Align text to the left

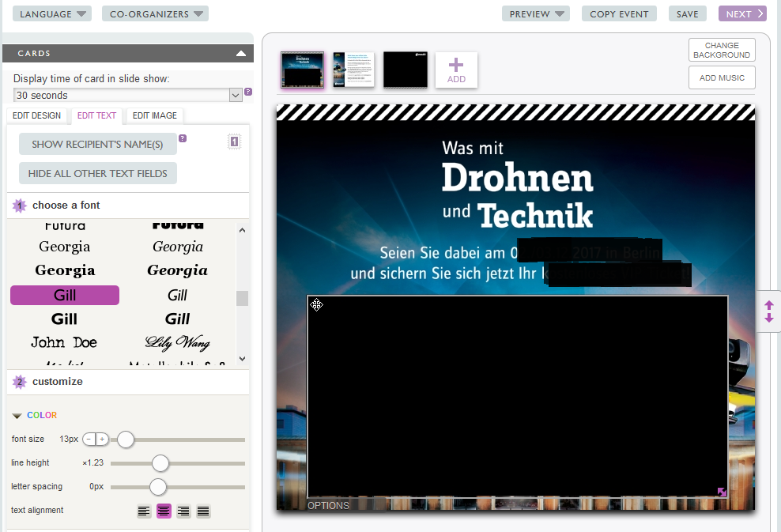pyautogui.click(x=144, y=511)
